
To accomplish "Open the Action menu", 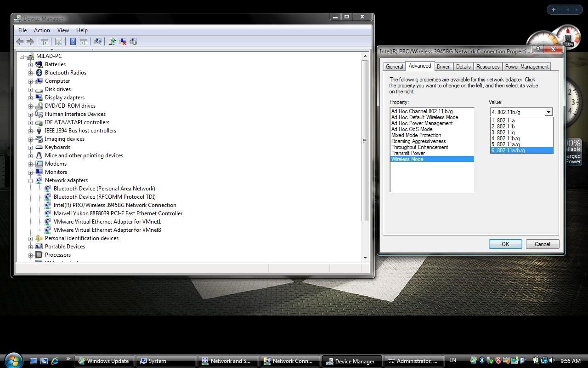I will [x=42, y=30].
